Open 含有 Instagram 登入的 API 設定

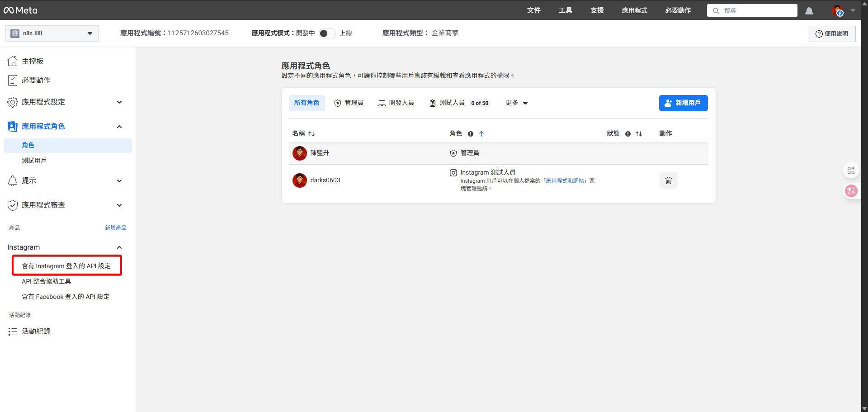click(x=66, y=265)
